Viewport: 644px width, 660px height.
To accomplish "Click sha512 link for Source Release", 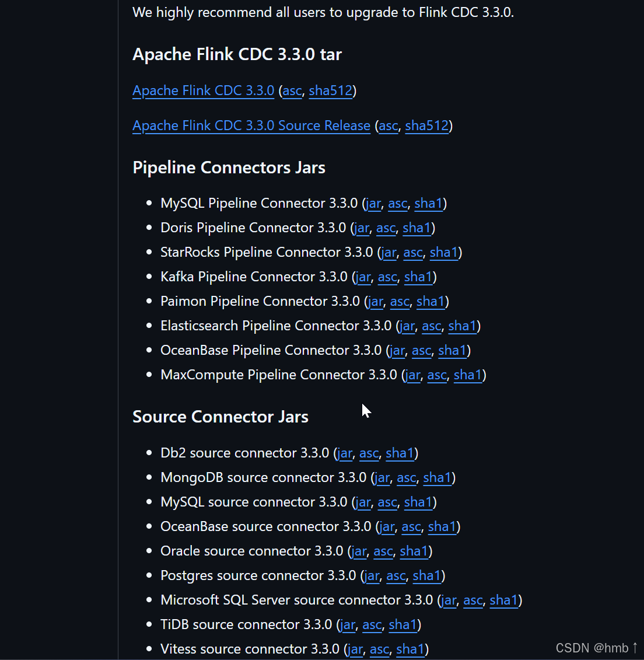I will pyautogui.click(x=427, y=125).
